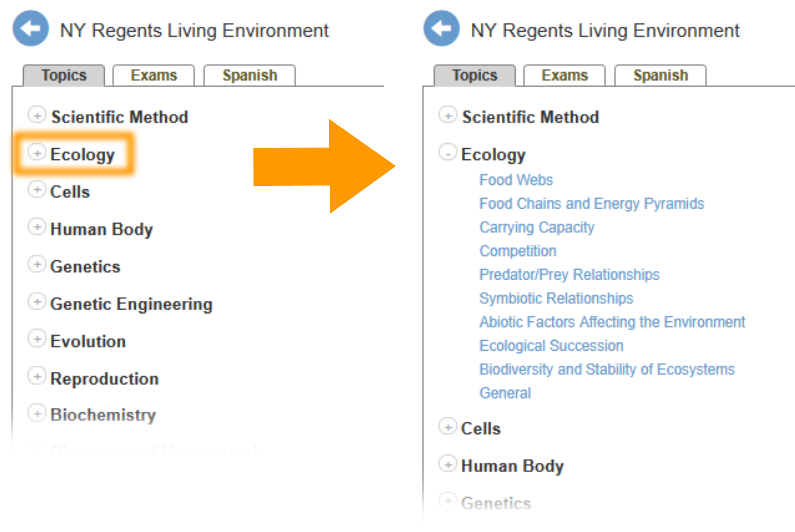Expand the Evolution topic plus icon
This screenshot has height=532, width=795.
coord(37,339)
